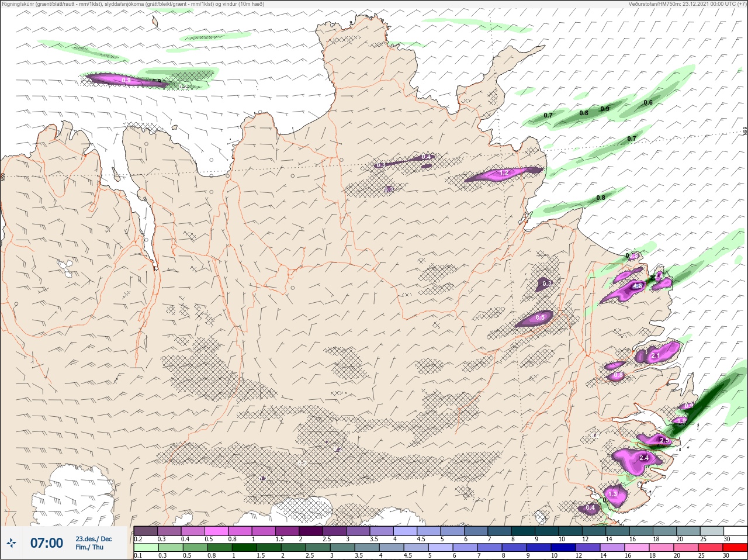Click the wind compass icon beside 07:00
Image resolution: width=748 pixels, height=560 pixels.
(x=12, y=543)
